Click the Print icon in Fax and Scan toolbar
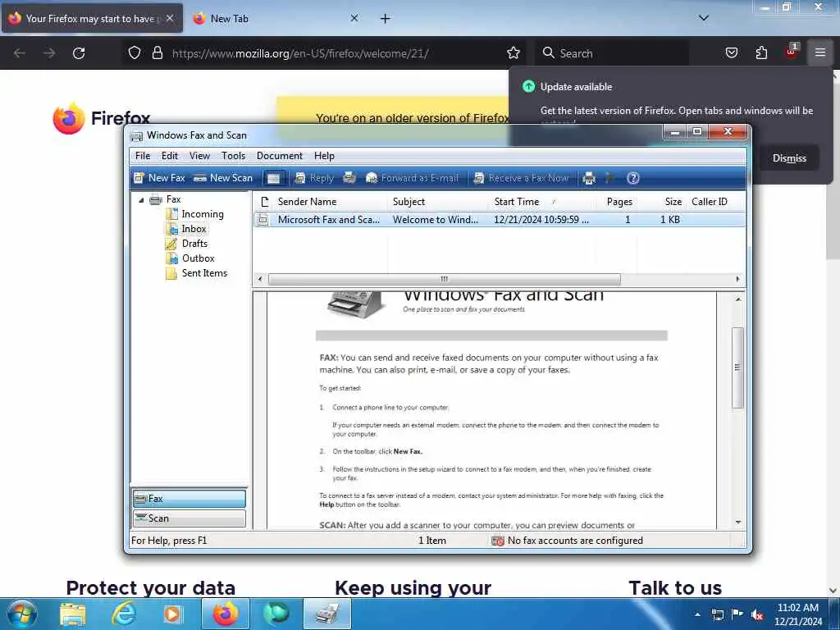840x630 pixels. pyautogui.click(x=589, y=178)
